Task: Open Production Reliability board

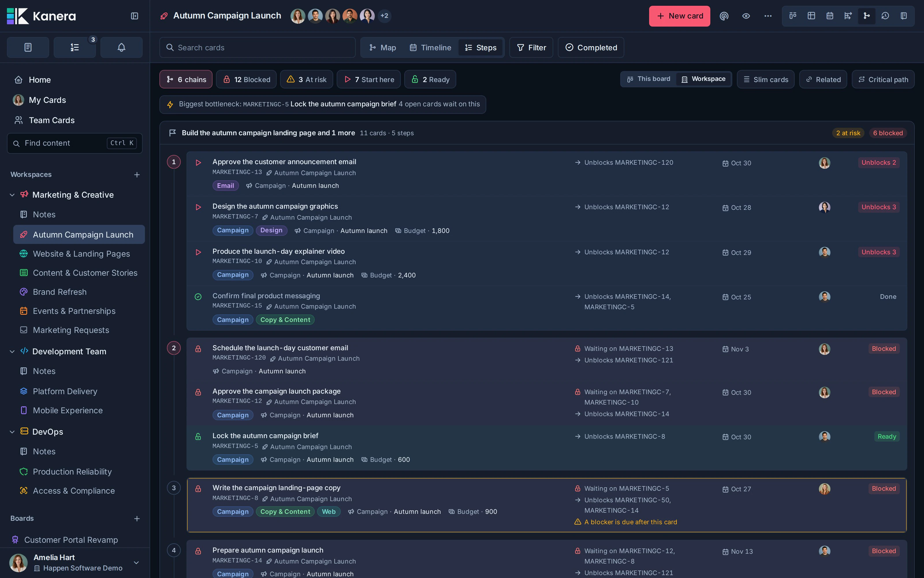Action: coord(79,472)
